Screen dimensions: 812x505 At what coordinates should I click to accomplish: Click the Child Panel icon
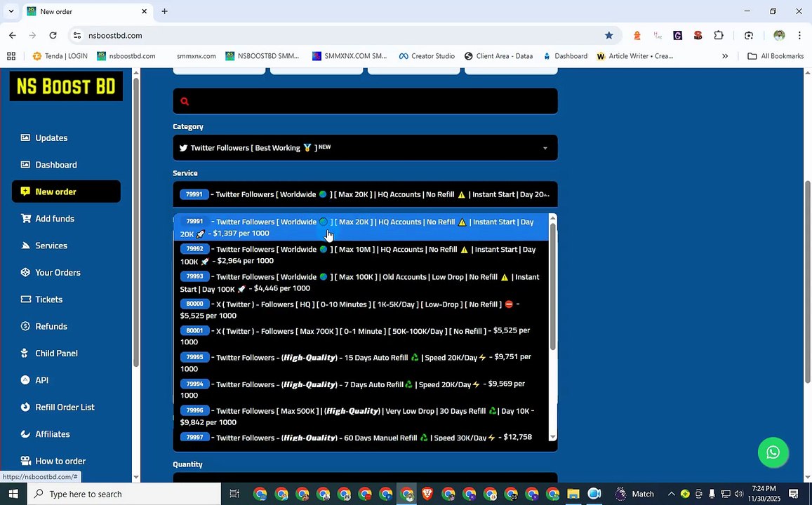pyautogui.click(x=25, y=353)
